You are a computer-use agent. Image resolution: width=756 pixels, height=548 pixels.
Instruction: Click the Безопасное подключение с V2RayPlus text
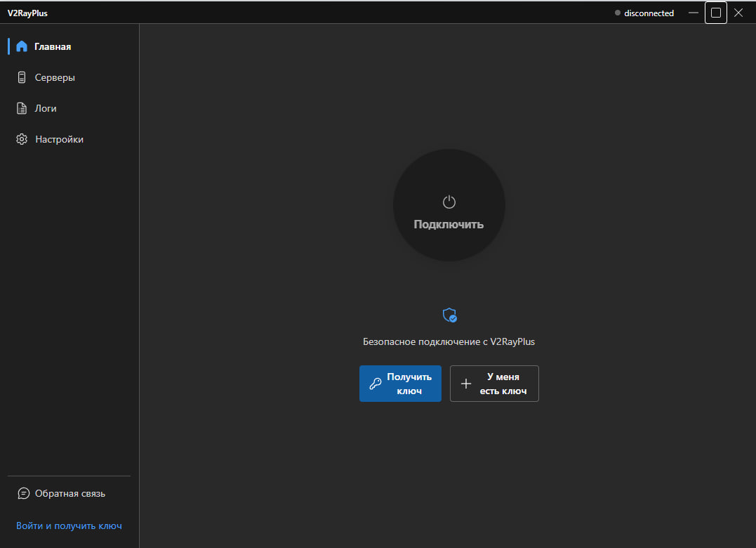449,341
